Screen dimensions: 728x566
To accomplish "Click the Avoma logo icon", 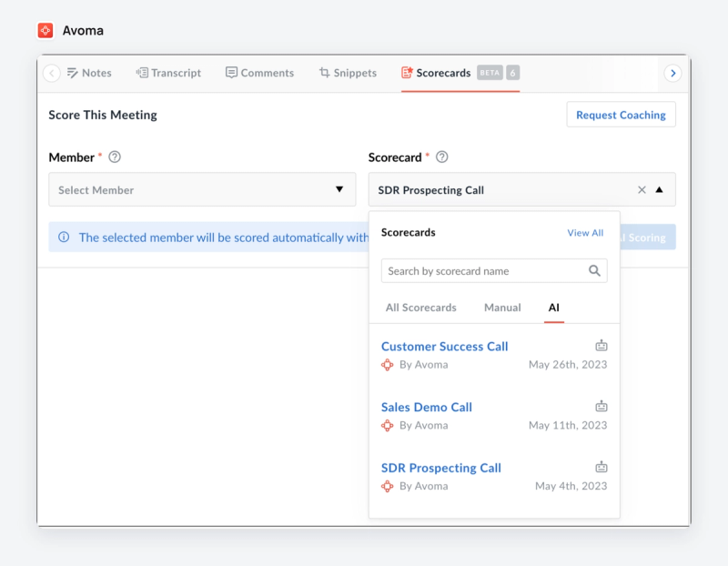I will pyautogui.click(x=45, y=31).
